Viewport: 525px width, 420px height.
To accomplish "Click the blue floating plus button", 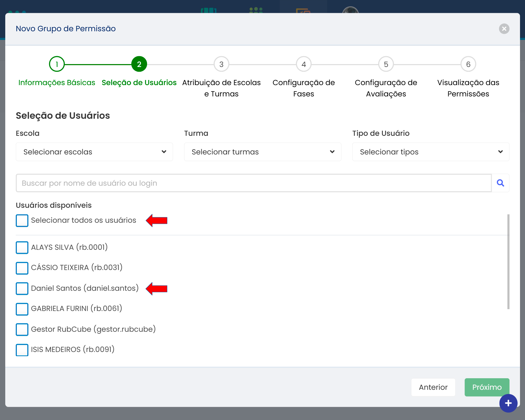I will coord(508,403).
